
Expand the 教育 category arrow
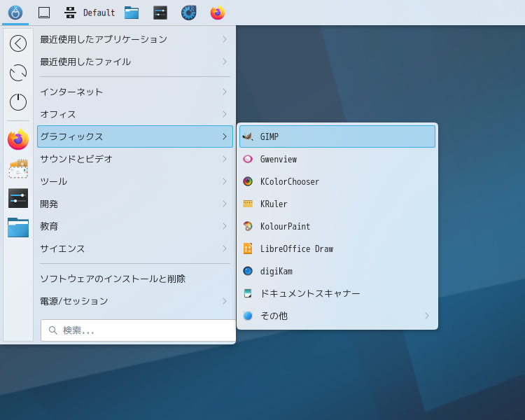(x=225, y=226)
